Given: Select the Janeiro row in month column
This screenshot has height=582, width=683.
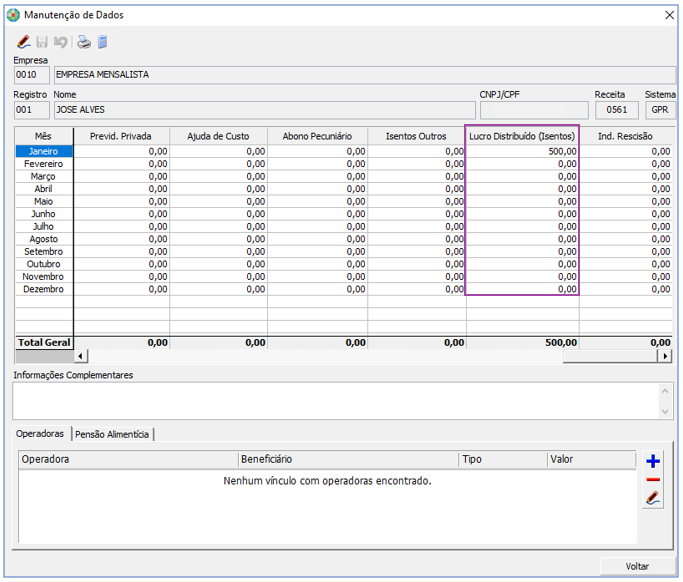Looking at the screenshot, I should point(43,151).
